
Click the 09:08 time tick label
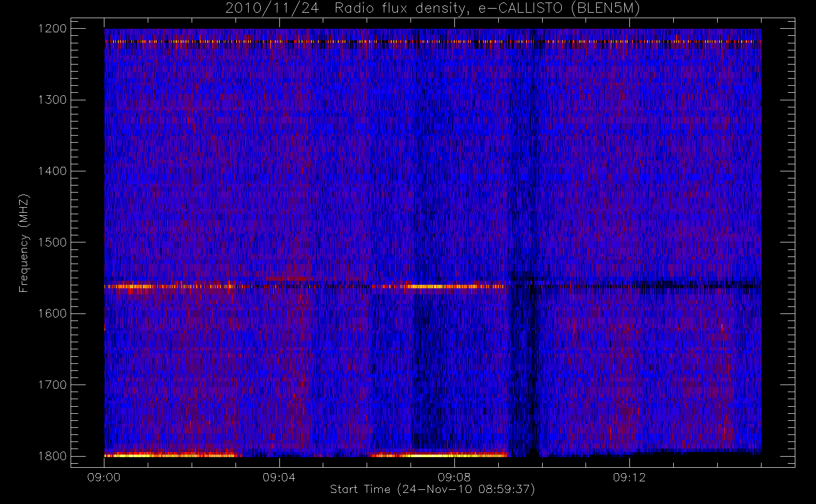[x=454, y=477]
